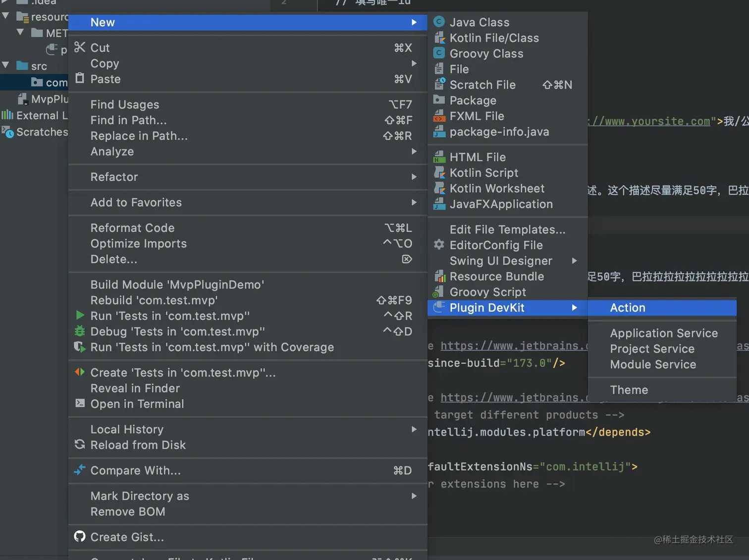Click the Kotlin Script icon
The height and width of the screenshot is (560, 749).
439,172
